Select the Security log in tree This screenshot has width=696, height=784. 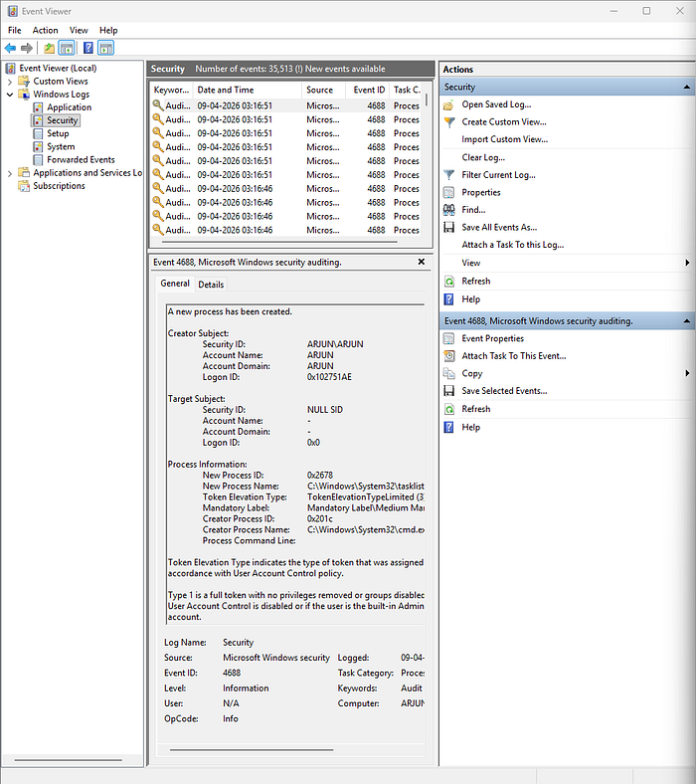pyautogui.click(x=62, y=120)
